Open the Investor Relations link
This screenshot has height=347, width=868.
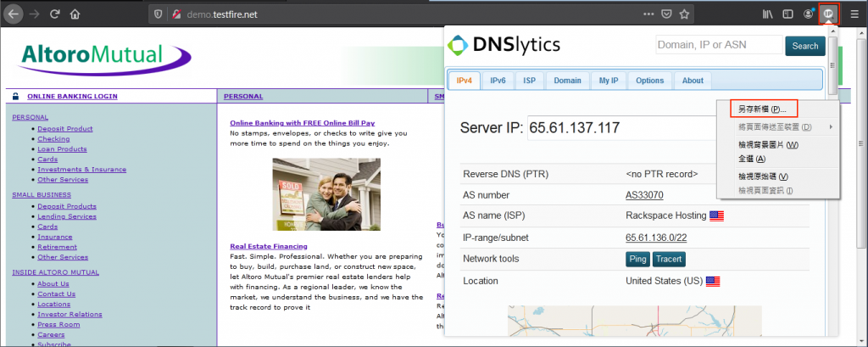pyautogui.click(x=70, y=314)
